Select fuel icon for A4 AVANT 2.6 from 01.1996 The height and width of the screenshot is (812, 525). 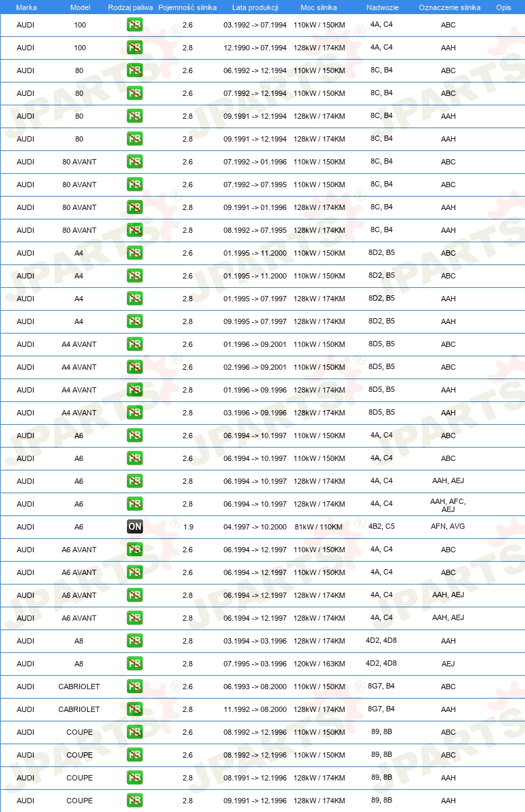(x=135, y=344)
